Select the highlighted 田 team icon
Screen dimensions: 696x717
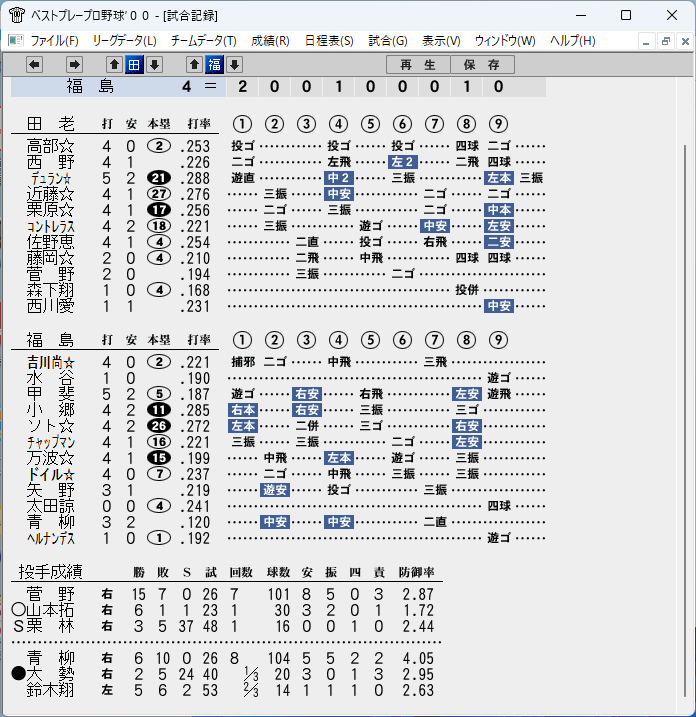pyautogui.click(x=134, y=64)
